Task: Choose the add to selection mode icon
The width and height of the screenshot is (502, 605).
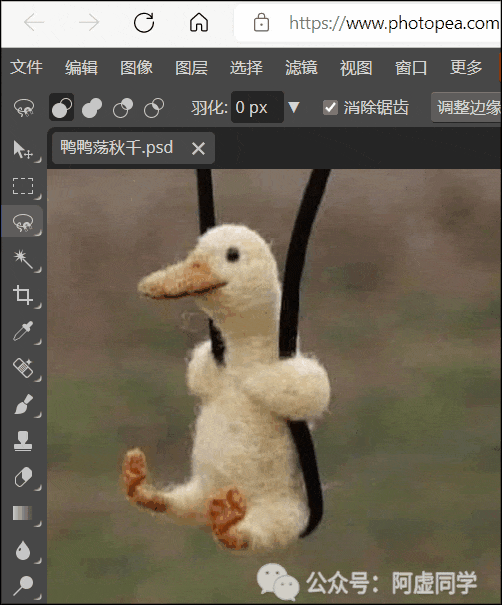Action: [92, 108]
